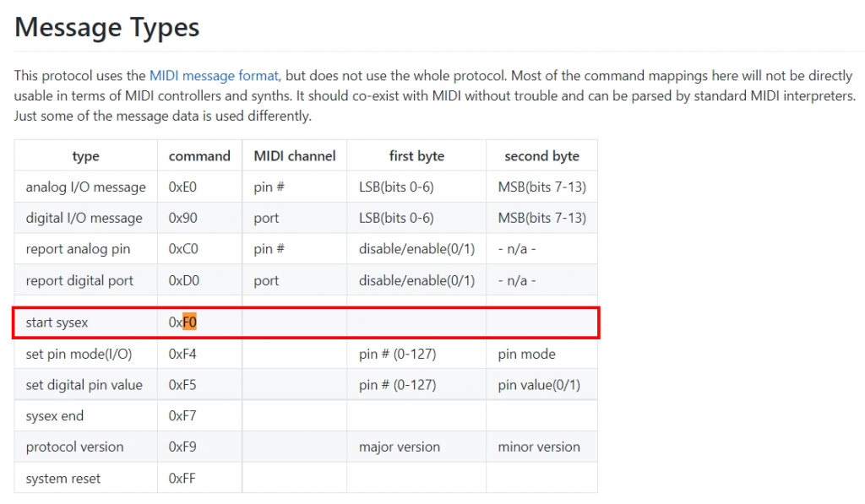Screen dimensions: 865x504
Task: Click the set digital pin value cell
Action: click(x=84, y=385)
